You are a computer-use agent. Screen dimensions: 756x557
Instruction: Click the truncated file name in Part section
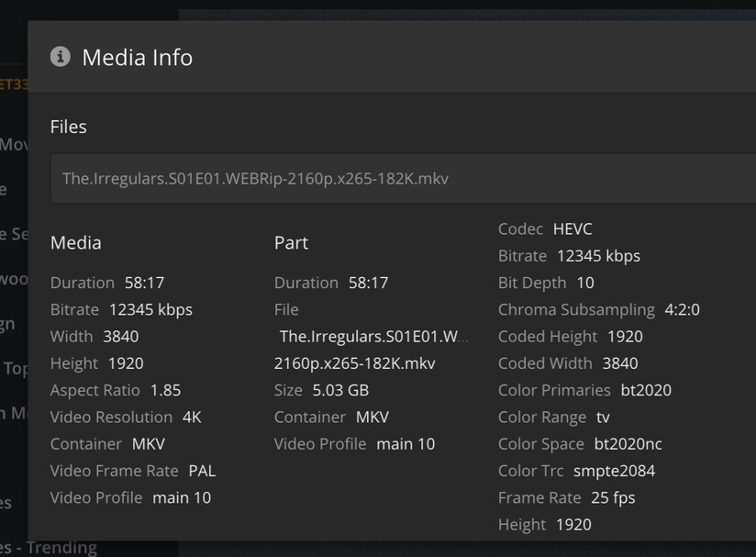click(373, 337)
